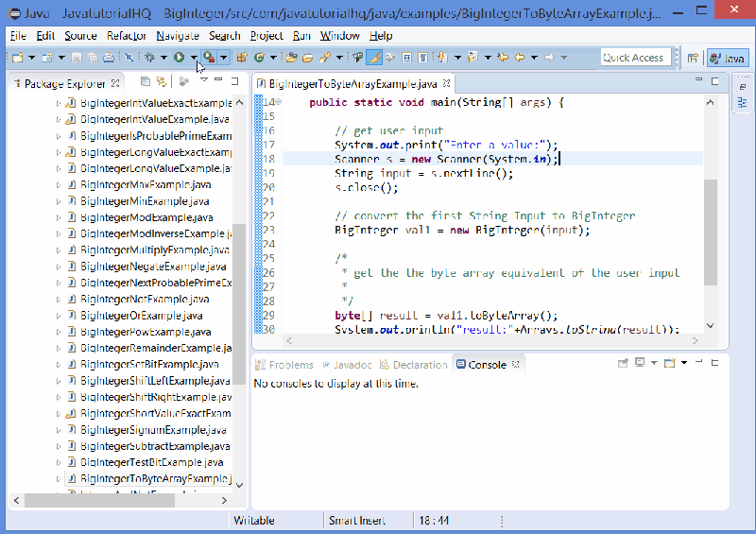Screen dimensions: 756x534
Task: Click the Display Selected Console icon
Action: [640, 363]
